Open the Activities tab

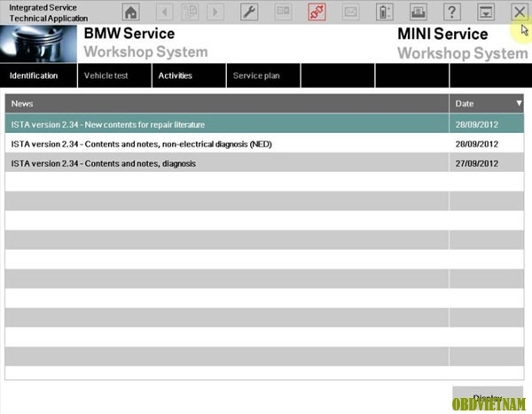click(x=189, y=75)
